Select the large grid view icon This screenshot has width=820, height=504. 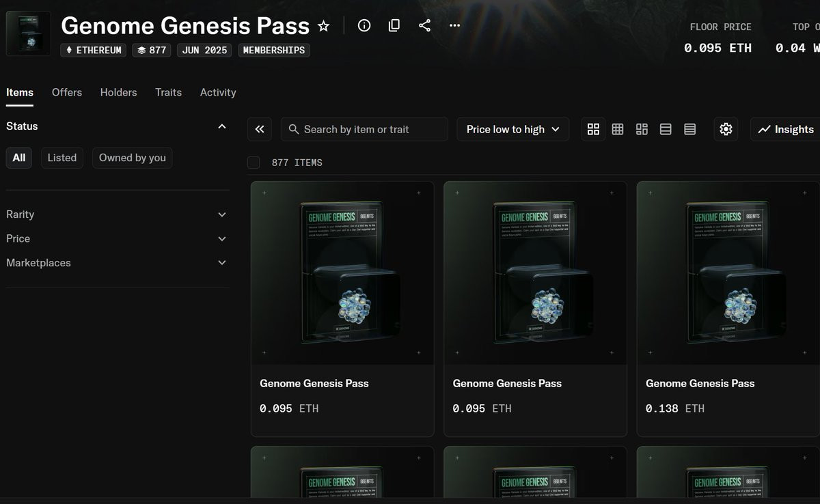(x=593, y=129)
